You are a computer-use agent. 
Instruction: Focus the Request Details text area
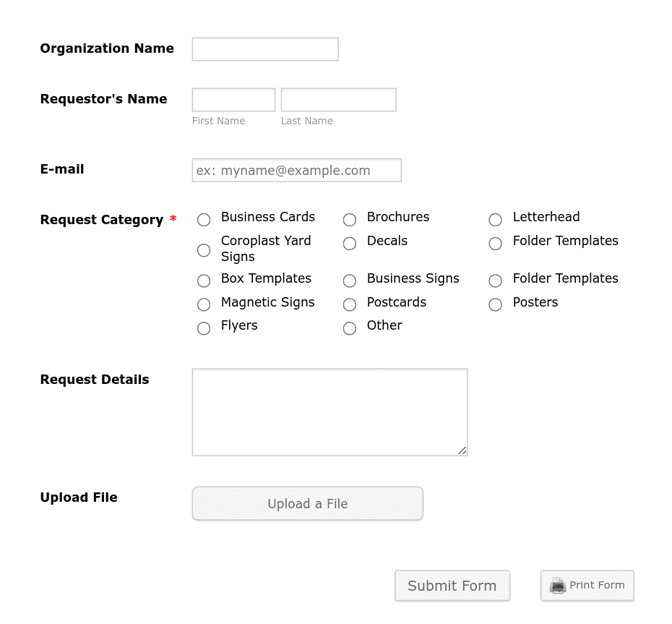coord(329,412)
